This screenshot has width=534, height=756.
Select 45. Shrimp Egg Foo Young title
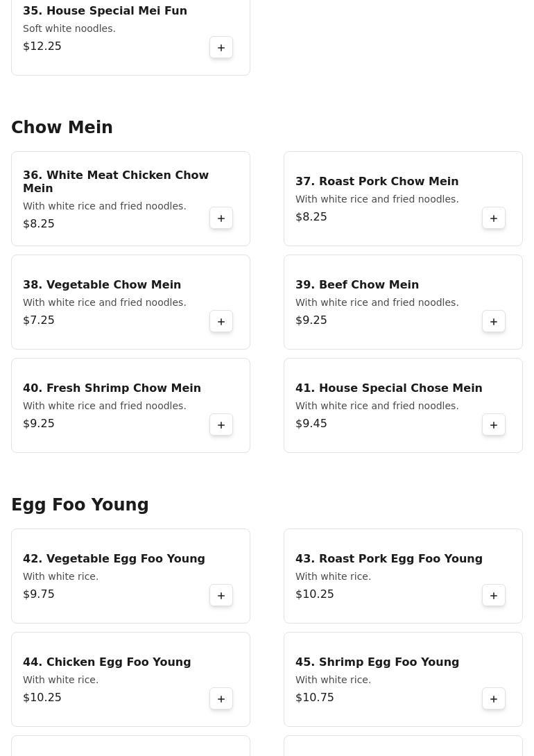(x=377, y=662)
